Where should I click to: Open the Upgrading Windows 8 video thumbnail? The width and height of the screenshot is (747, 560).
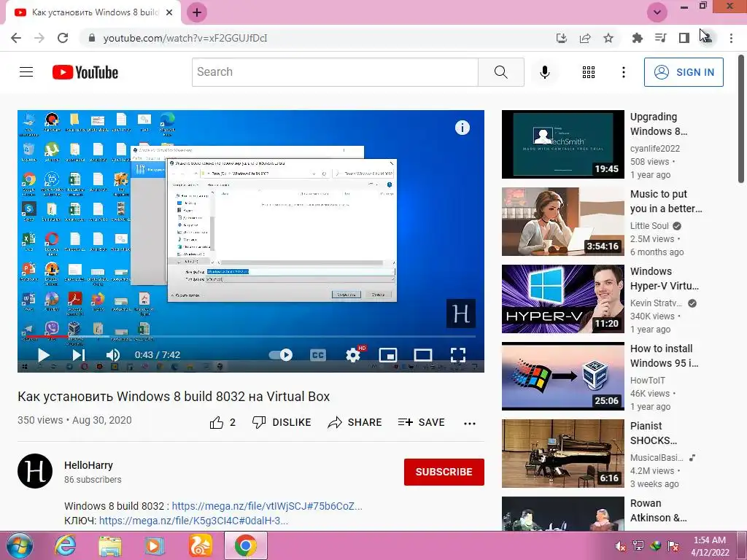coord(562,144)
